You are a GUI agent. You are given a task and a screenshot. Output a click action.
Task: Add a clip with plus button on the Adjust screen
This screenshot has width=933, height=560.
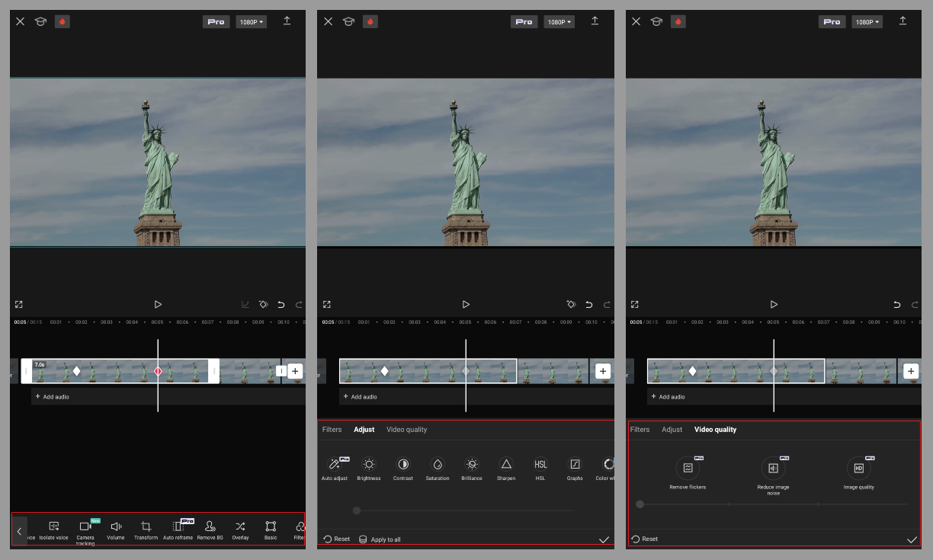pos(603,371)
